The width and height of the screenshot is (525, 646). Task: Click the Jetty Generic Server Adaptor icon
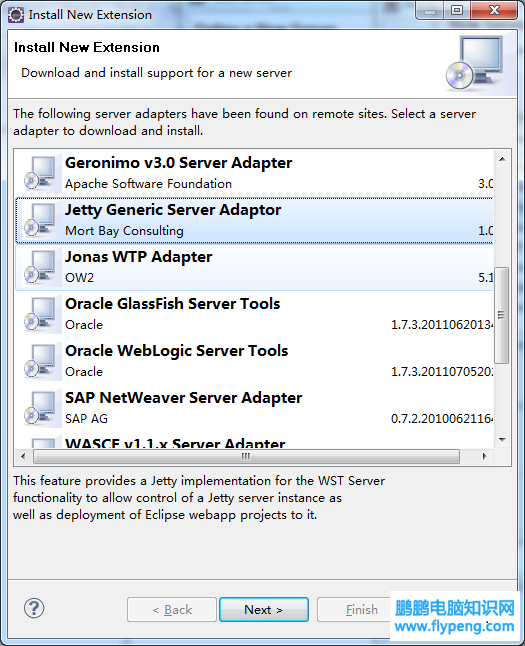pos(40,220)
